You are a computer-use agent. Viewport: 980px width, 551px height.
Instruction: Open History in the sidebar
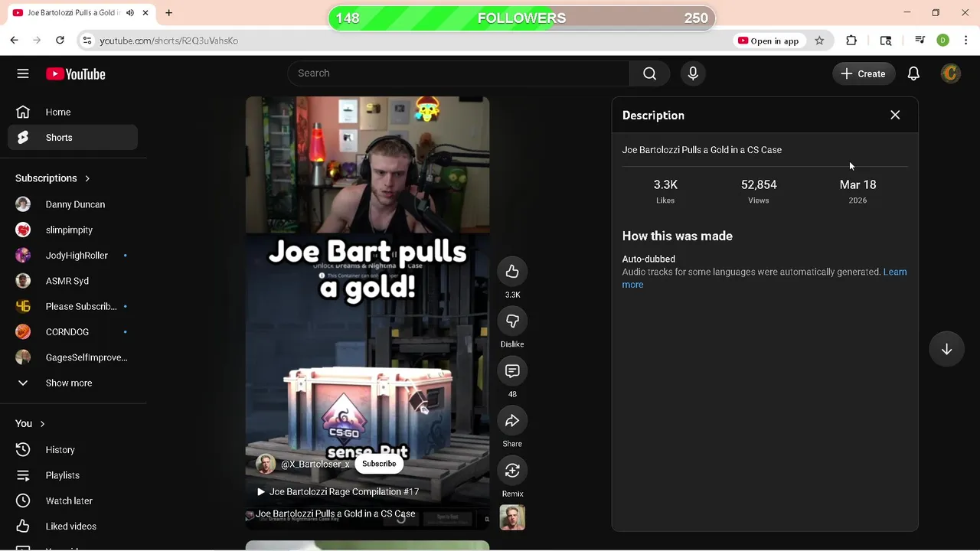pyautogui.click(x=73, y=450)
